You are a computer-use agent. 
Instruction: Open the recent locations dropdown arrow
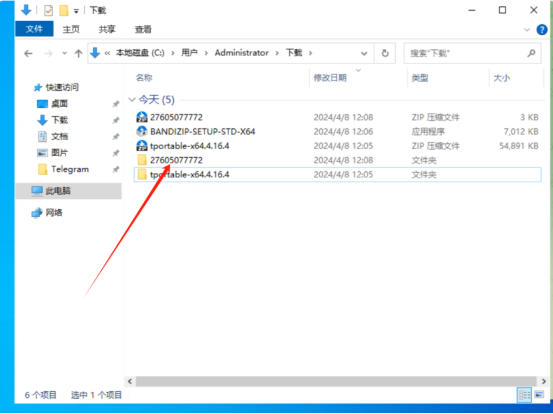[x=65, y=53]
